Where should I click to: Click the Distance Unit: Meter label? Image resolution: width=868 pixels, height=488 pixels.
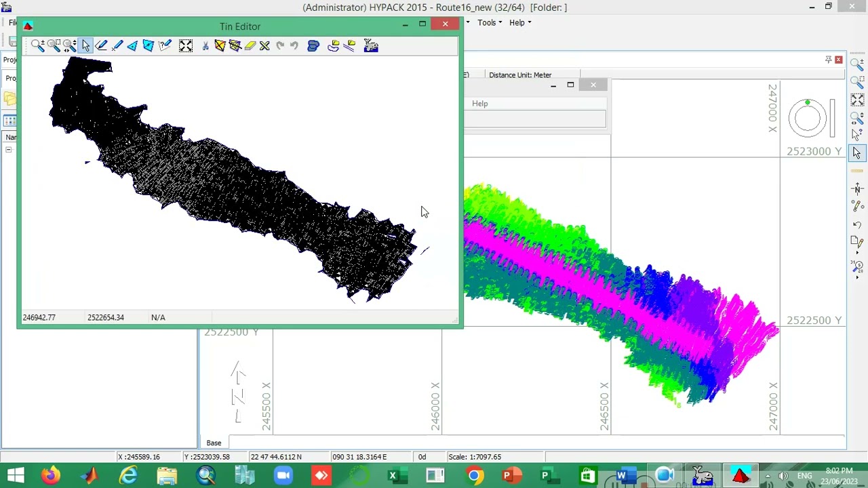click(520, 75)
